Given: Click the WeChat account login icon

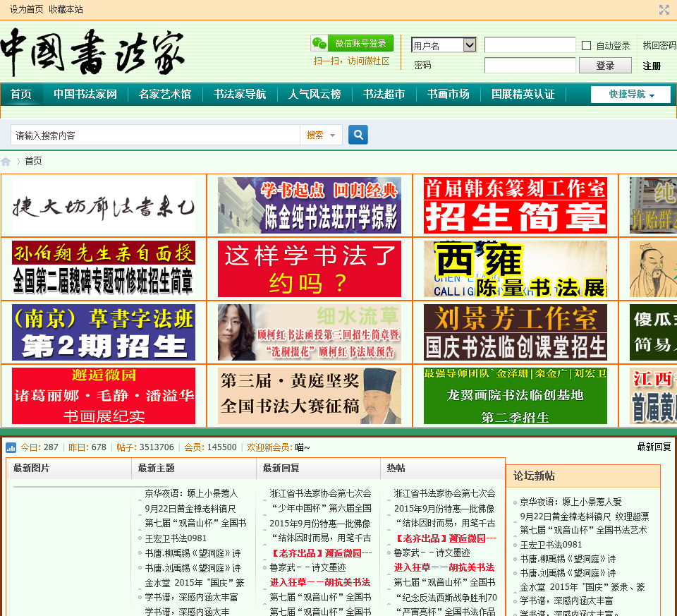Looking at the screenshot, I should (x=319, y=43).
